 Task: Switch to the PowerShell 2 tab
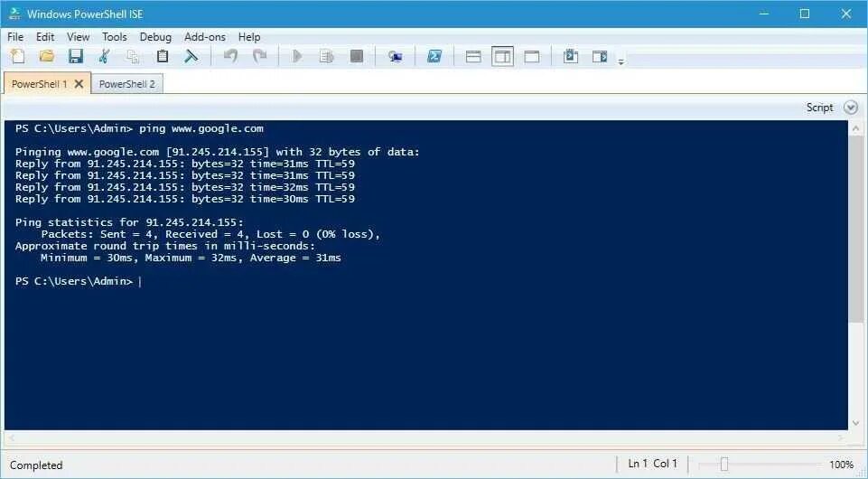click(x=126, y=84)
